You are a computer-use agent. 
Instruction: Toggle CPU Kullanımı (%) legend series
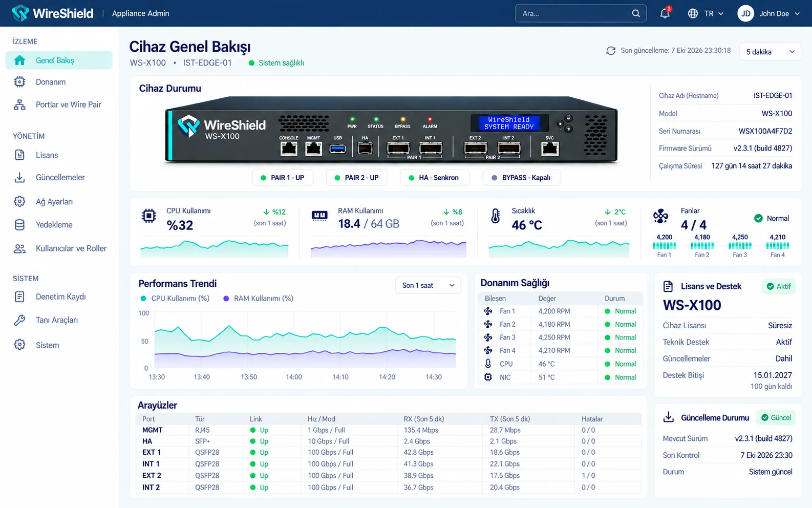[x=175, y=298]
